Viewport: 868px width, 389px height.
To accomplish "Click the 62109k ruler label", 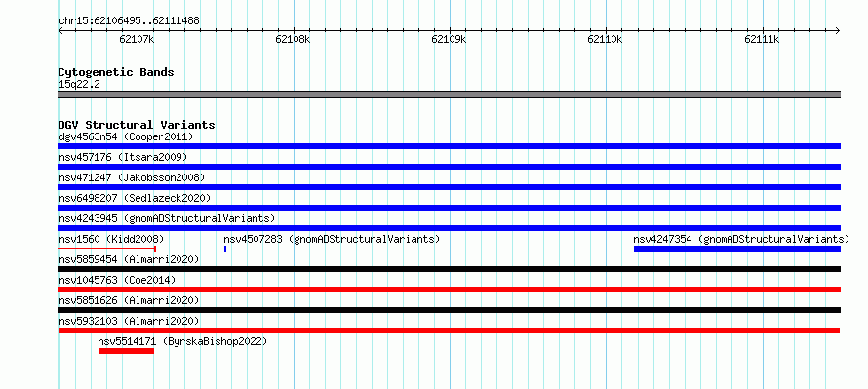I will coord(449,39).
